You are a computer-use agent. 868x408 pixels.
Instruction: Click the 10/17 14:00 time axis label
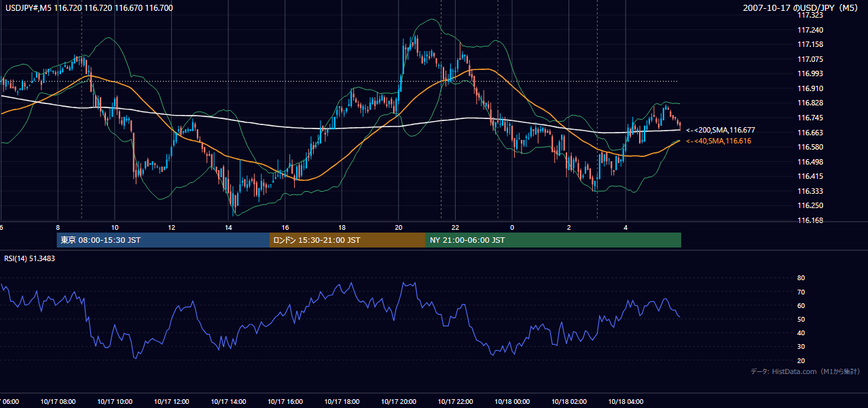228,402
